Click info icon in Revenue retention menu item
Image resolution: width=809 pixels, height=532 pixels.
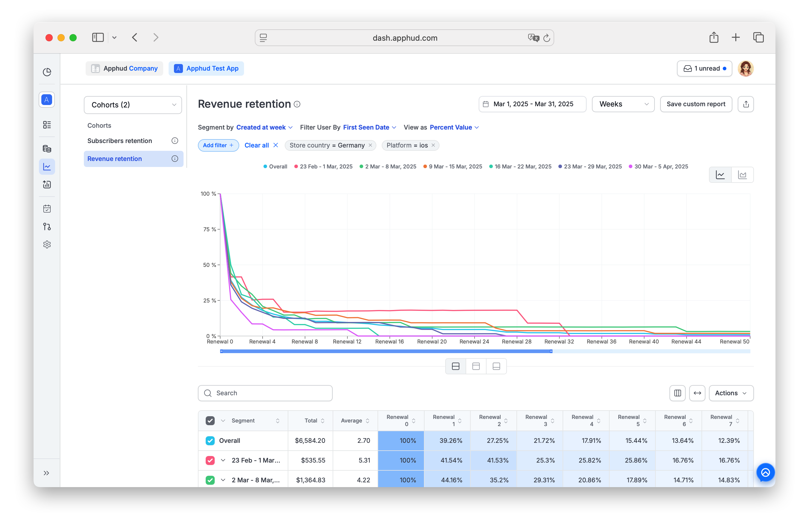coord(175,159)
